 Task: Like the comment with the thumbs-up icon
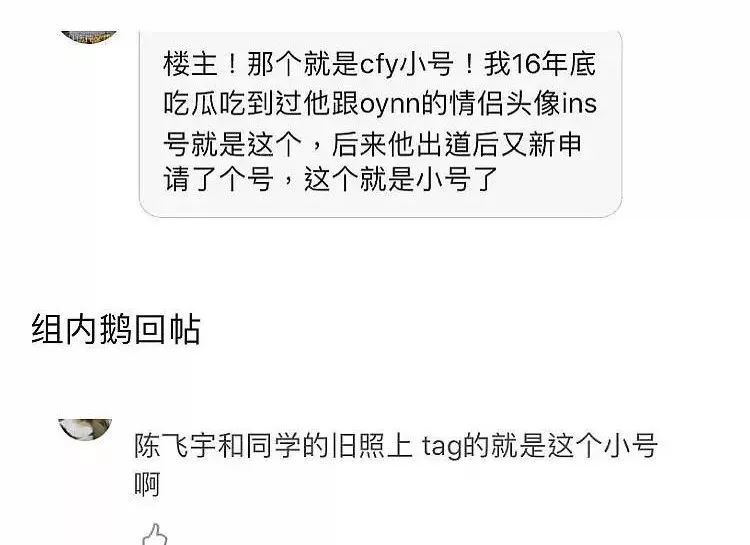pyautogui.click(x=155, y=535)
